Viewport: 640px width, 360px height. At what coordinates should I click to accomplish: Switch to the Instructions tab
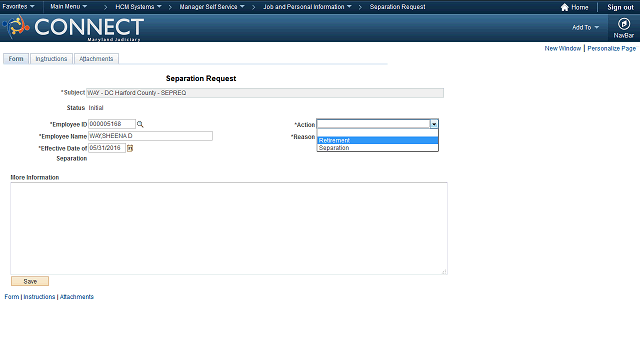pyautogui.click(x=51, y=59)
